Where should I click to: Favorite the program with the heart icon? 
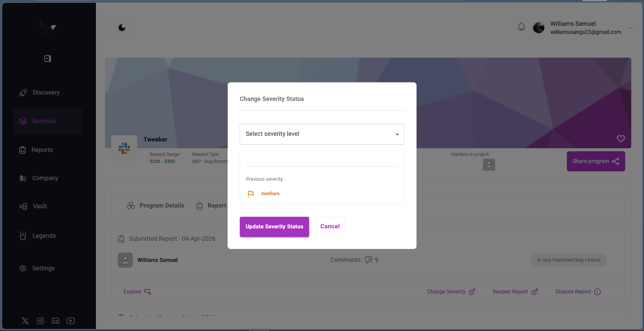coord(621,139)
